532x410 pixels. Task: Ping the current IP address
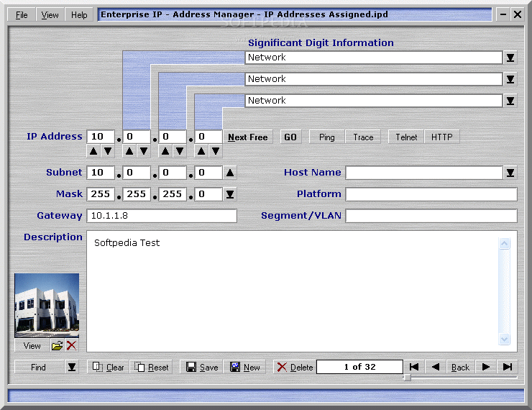click(327, 137)
